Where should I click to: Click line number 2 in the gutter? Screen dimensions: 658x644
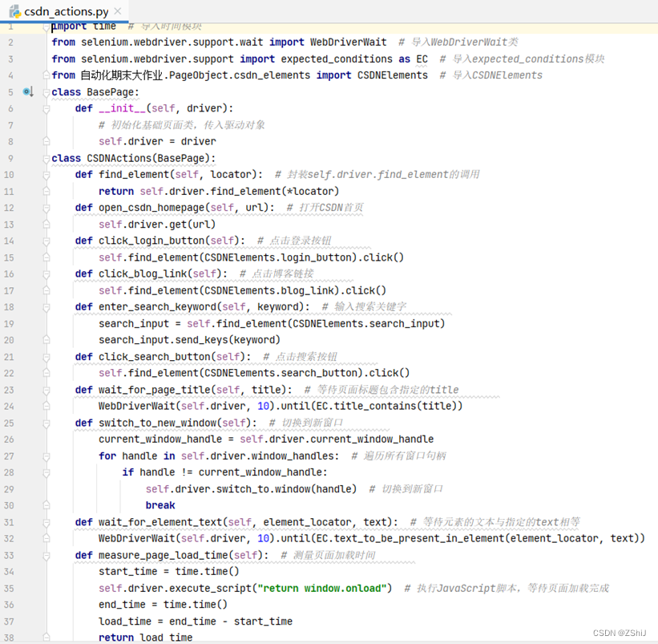pos(10,43)
